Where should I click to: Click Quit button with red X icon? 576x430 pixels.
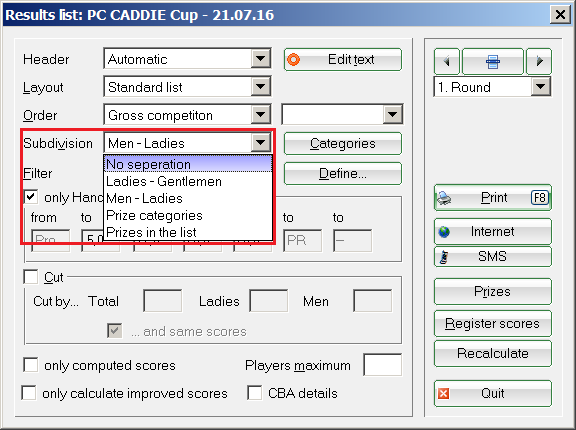(493, 393)
